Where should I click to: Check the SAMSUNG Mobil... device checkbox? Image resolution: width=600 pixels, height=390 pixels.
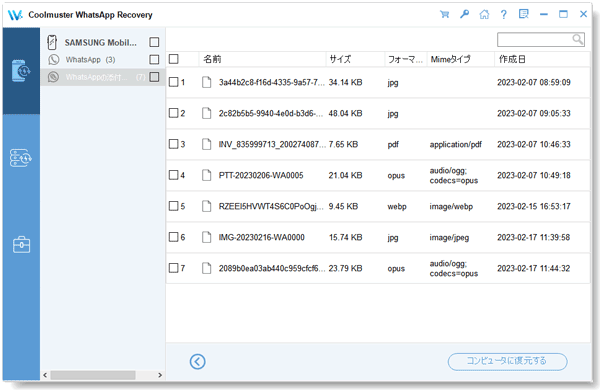coord(154,42)
